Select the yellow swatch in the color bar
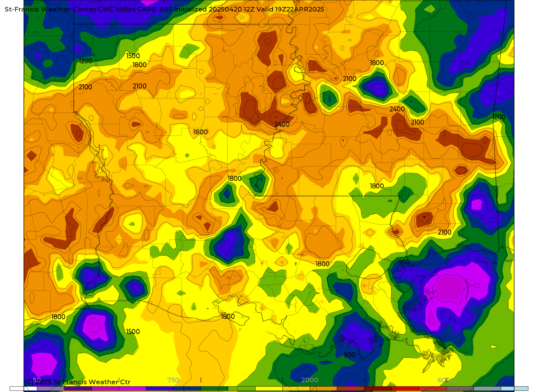 pos(269,389)
